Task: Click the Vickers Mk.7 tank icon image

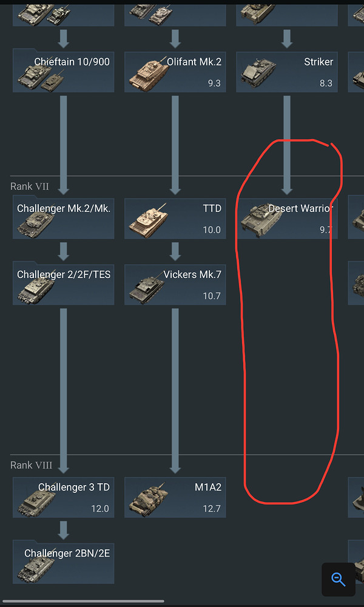Action: (147, 287)
